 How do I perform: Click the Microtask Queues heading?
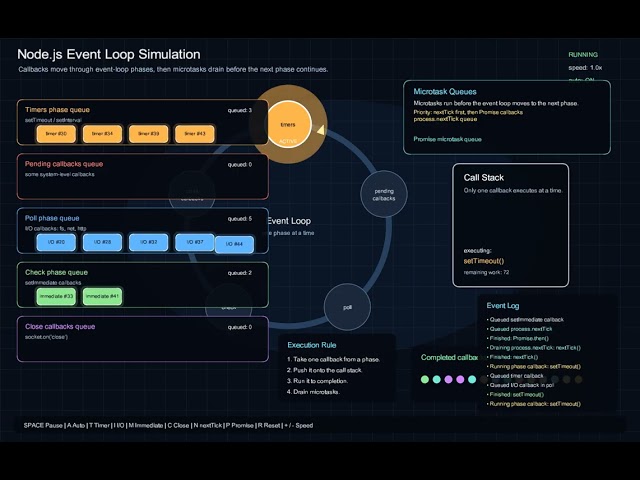[x=445, y=92]
